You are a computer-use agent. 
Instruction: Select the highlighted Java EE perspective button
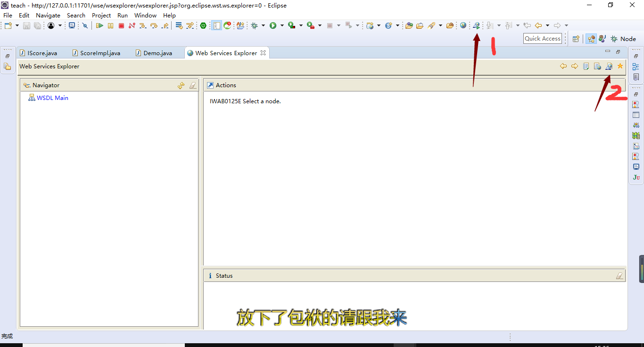pos(591,39)
